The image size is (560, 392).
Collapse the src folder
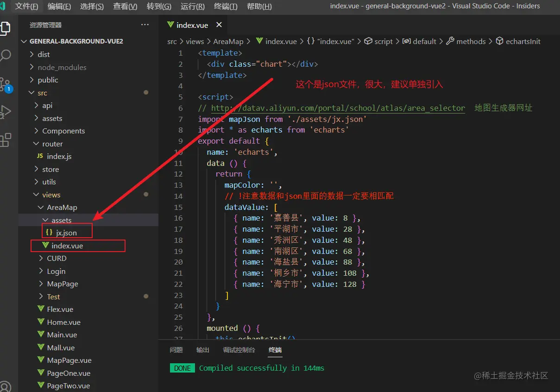pyautogui.click(x=32, y=93)
